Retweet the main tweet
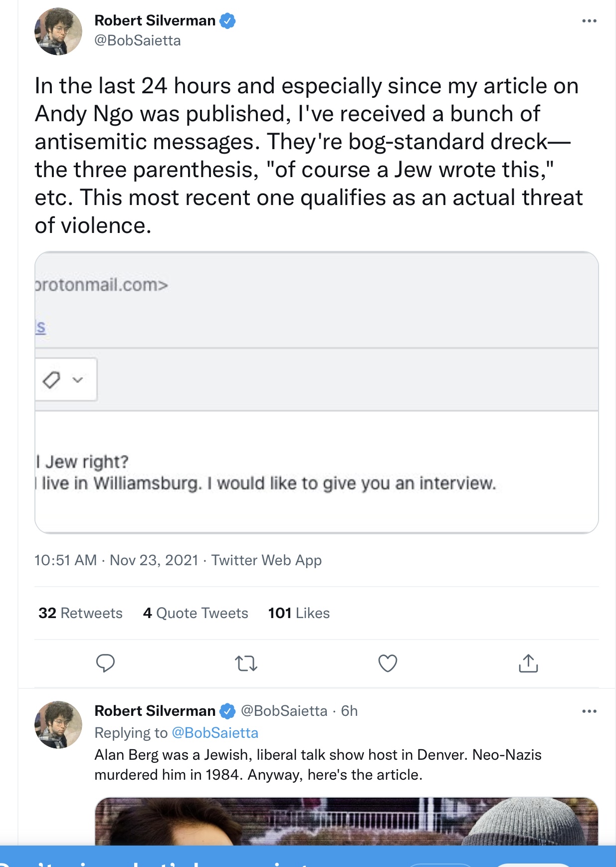Viewport: 616px width, 867px height. coord(246,663)
